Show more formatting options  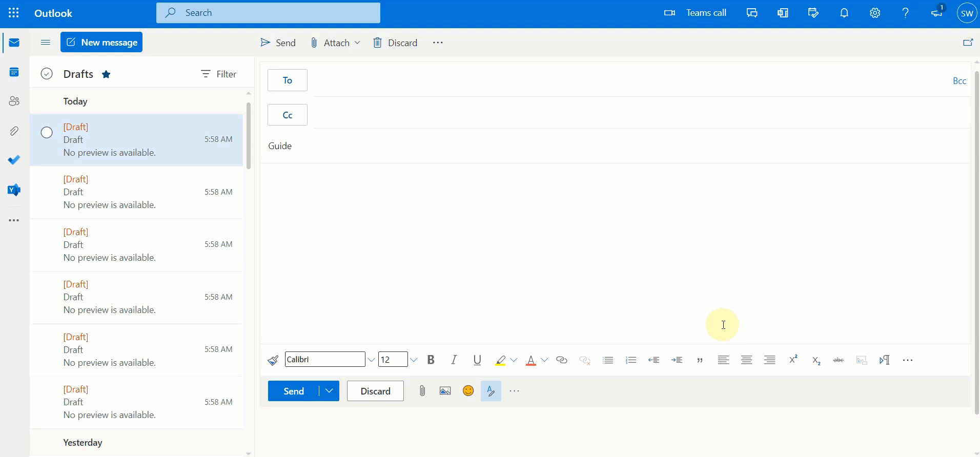point(908,360)
